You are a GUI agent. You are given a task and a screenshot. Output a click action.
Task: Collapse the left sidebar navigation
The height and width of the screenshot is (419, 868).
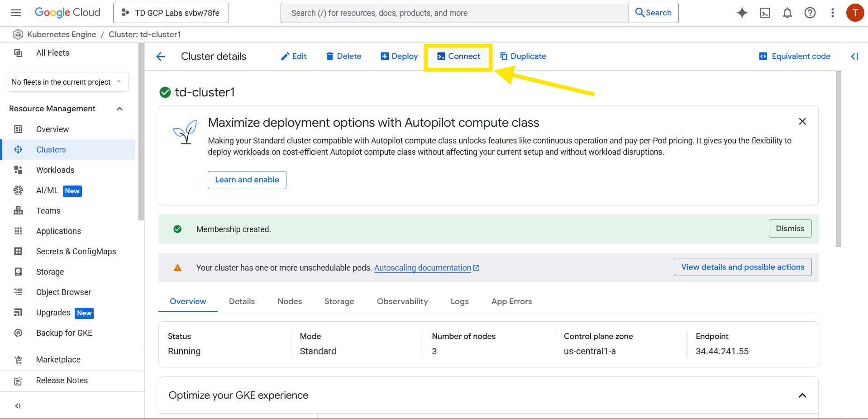[x=18, y=406]
